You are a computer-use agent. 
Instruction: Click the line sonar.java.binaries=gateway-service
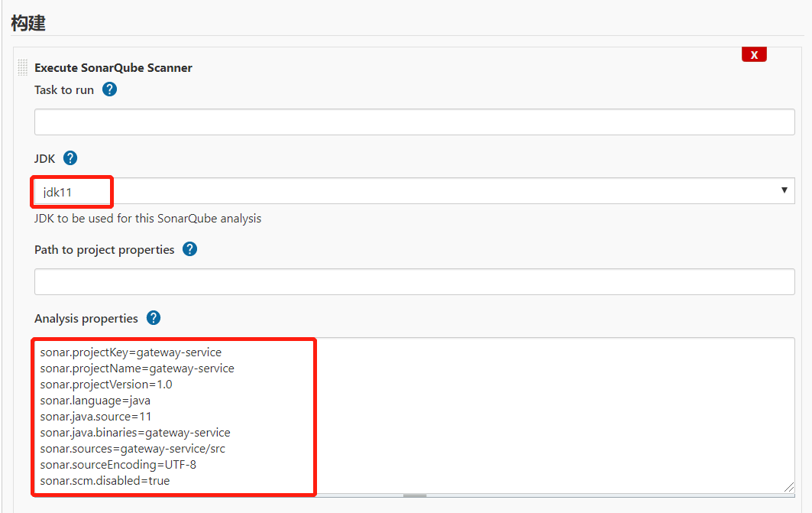pyautogui.click(x=135, y=433)
